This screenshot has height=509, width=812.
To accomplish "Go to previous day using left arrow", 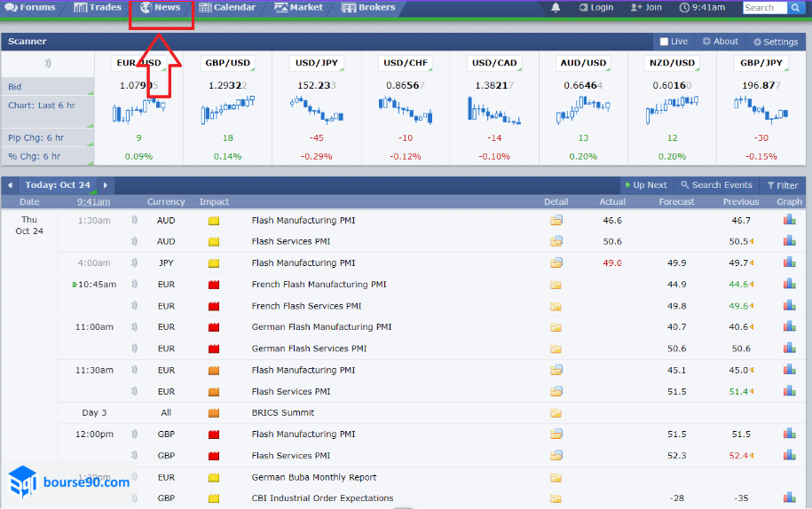I will point(10,185).
